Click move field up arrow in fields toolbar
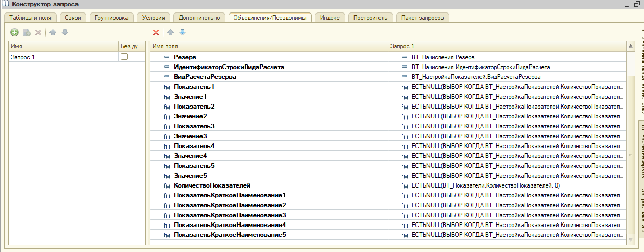Screen dimensions: 644x252 [170, 32]
